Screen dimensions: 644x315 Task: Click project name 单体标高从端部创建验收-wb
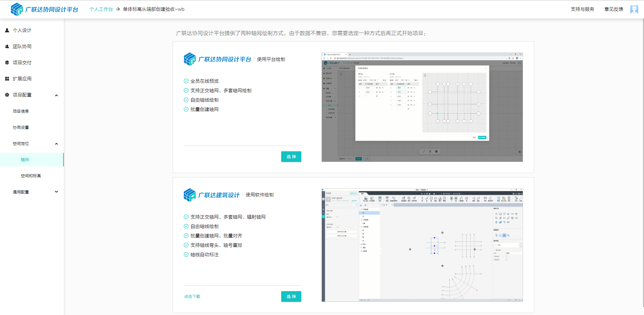[x=154, y=9]
